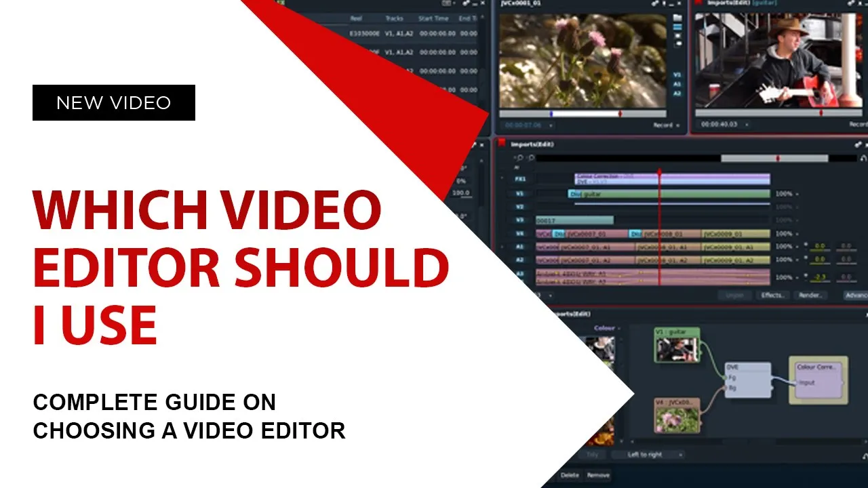The height and width of the screenshot is (488, 868).
Task: Click the A1 audio level 0.0 field
Action: click(821, 247)
